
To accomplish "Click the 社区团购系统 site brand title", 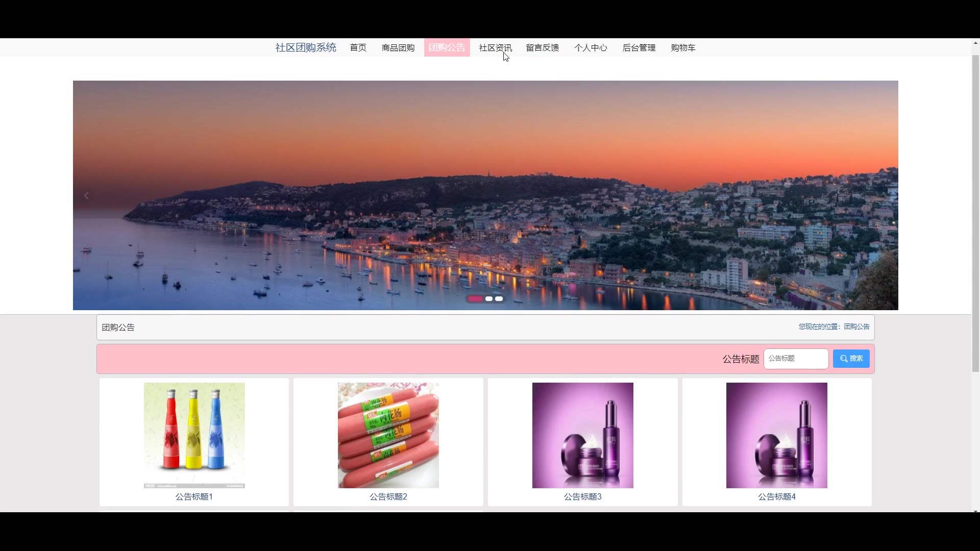I will point(306,48).
